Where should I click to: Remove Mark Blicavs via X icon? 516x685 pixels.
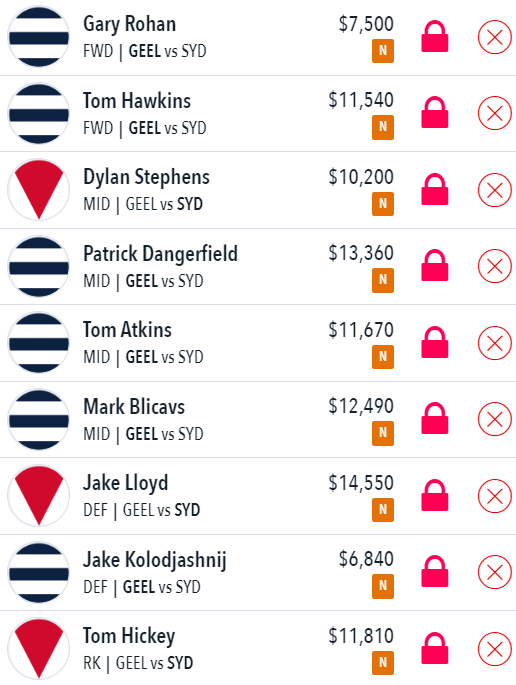pyautogui.click(x=495, y=419)
